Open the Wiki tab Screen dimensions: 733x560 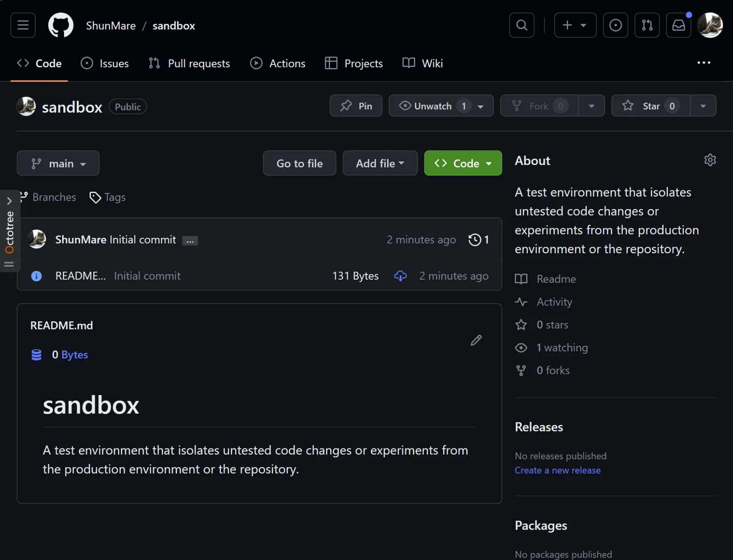coord(423,63)
